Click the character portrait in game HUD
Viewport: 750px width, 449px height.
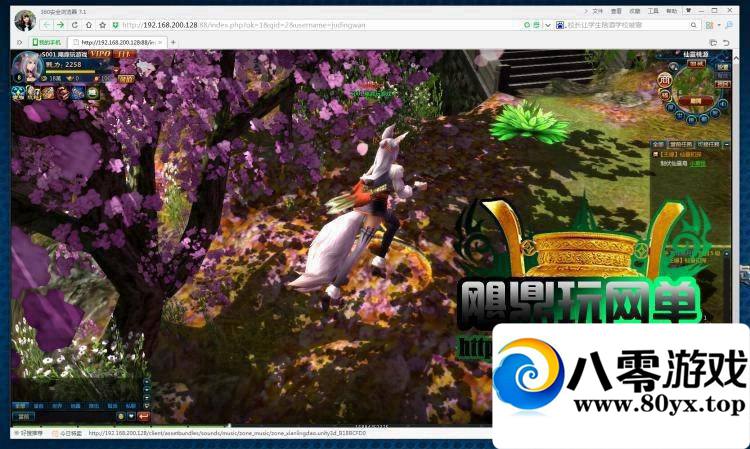point(27,66)
